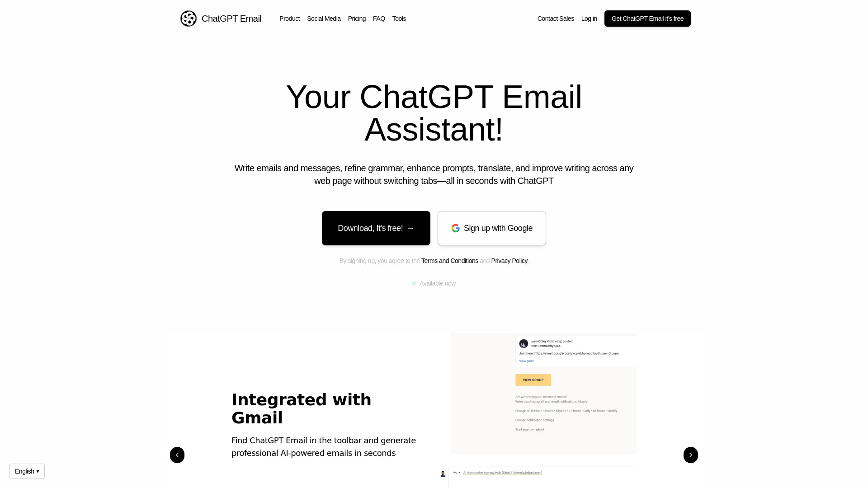Click the Download It's free button
Viewport: 868px width, 488px height.
(376, 228)
